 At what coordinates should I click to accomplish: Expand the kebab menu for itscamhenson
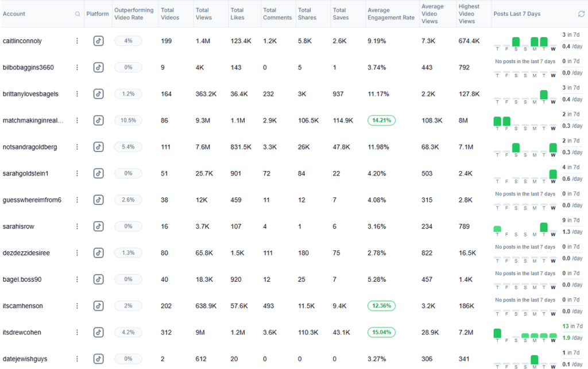(x=77, y=306)
